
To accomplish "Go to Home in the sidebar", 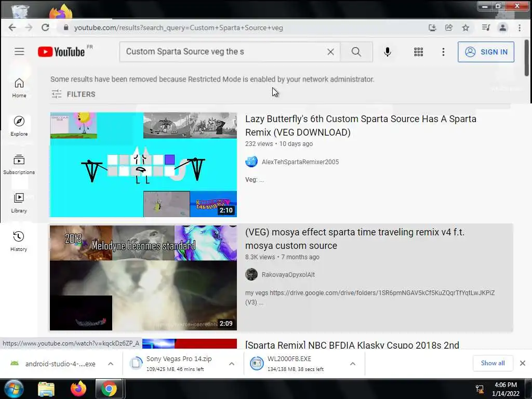I will [19, 88].
